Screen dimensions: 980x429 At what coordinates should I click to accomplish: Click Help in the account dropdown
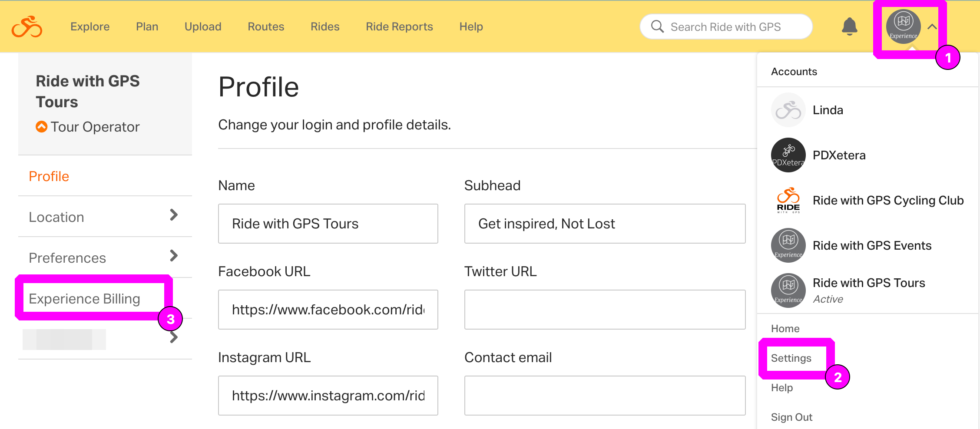(782, 388)
